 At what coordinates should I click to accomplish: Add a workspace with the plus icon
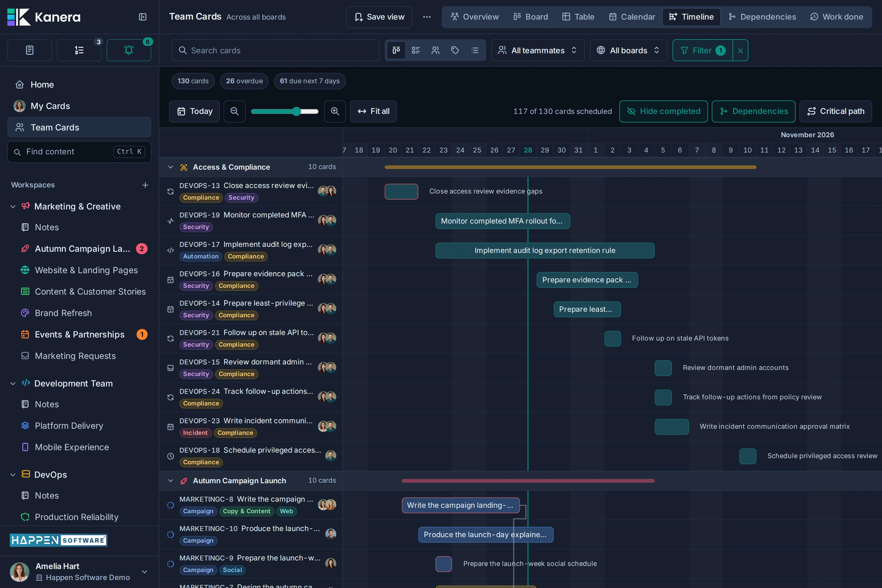145,185
